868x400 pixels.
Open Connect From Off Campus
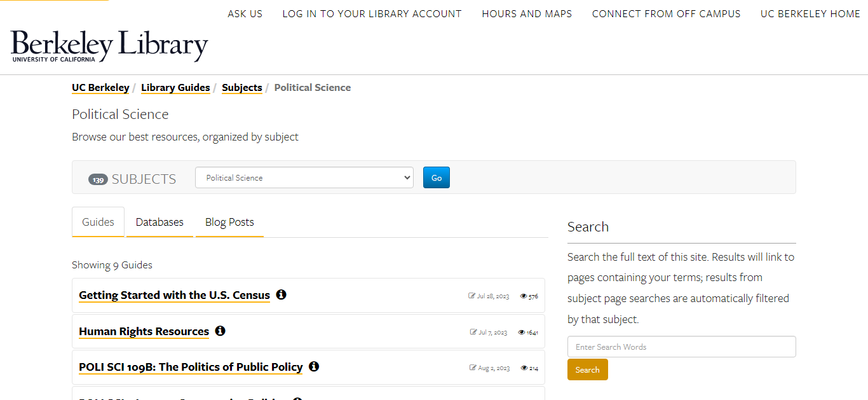(x=667, y=14)
